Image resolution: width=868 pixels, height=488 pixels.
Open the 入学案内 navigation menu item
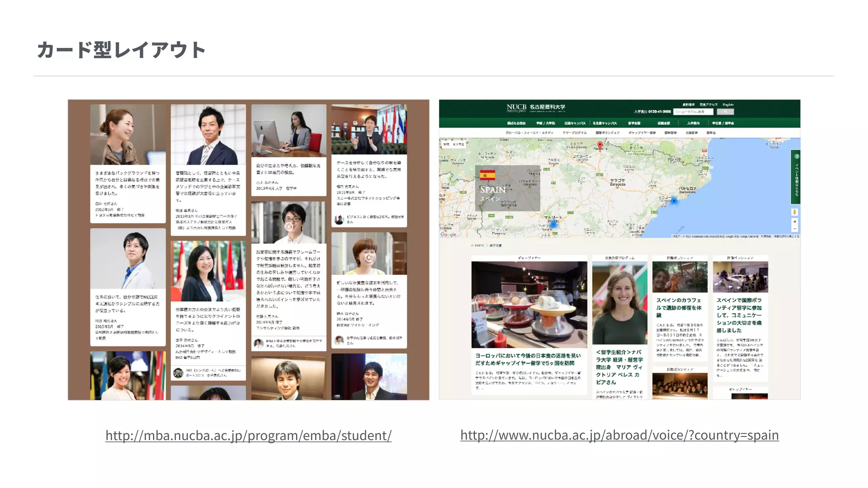tap(693, 123)
